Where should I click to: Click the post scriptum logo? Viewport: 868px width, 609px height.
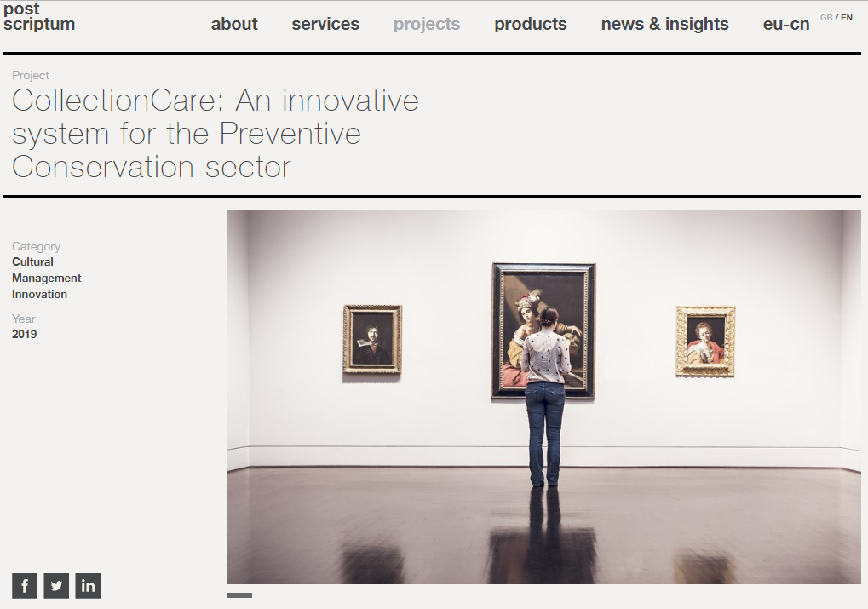point(38,17)
